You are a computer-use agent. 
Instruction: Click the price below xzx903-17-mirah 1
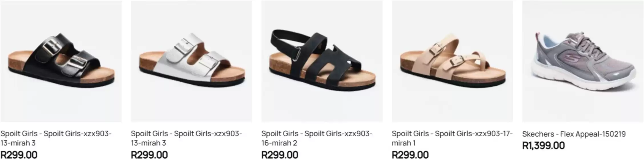pos(410,155)
